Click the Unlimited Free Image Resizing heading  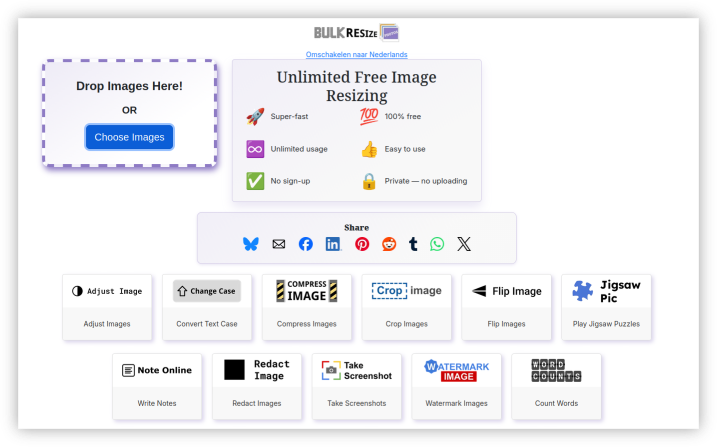(x=357, y=86)
